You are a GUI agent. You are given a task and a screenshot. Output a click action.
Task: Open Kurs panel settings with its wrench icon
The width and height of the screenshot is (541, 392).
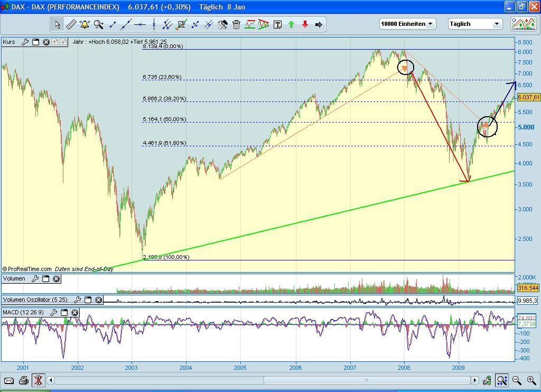(24, 42)
